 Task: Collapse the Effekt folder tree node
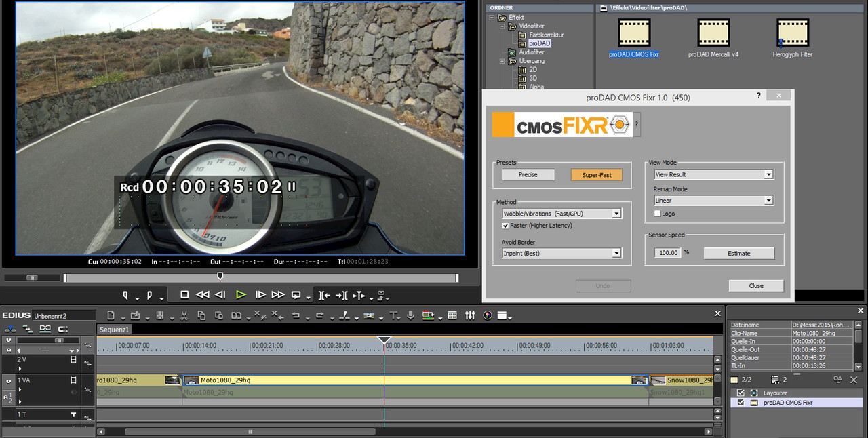click(493, 18)
